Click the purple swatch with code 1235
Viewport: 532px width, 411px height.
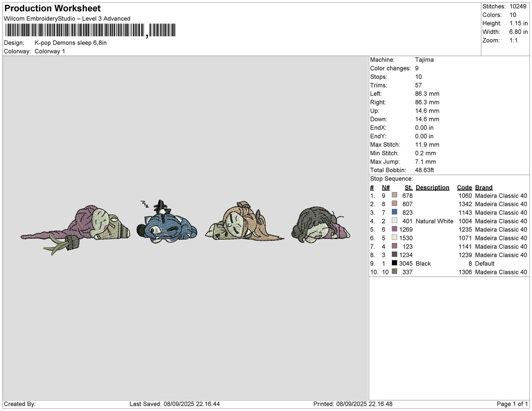coord(394,229)
